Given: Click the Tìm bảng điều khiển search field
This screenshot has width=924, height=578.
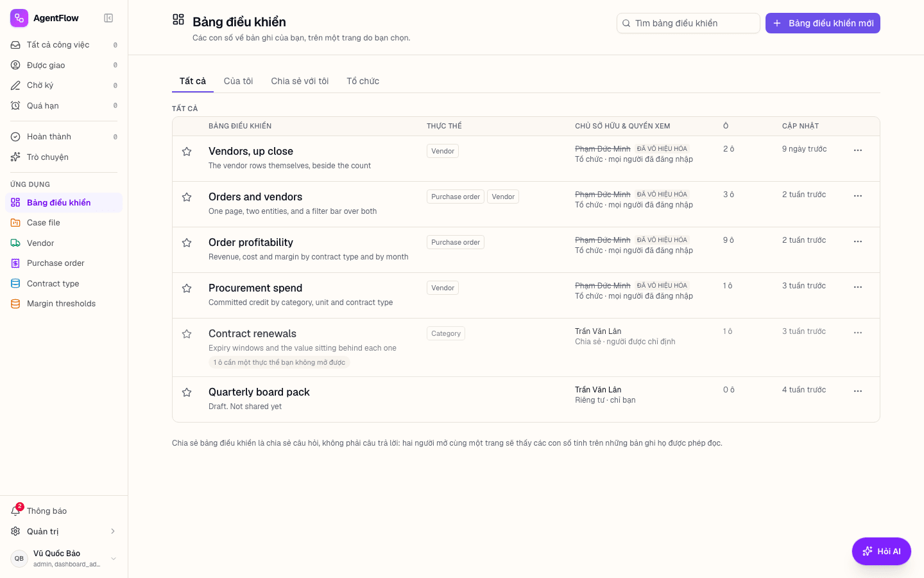Looking at the screenshot, I should [689, 23].
